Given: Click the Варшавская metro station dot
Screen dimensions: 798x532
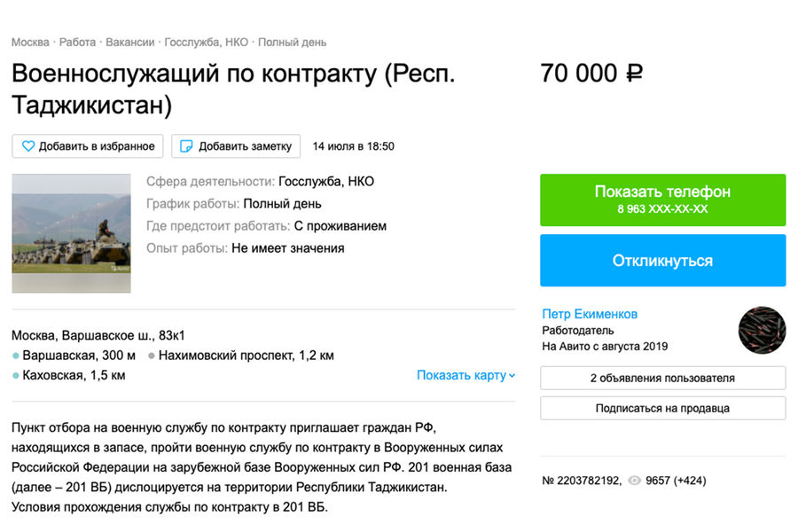Looking at the screenshot, I should click(x=16, y=356).
